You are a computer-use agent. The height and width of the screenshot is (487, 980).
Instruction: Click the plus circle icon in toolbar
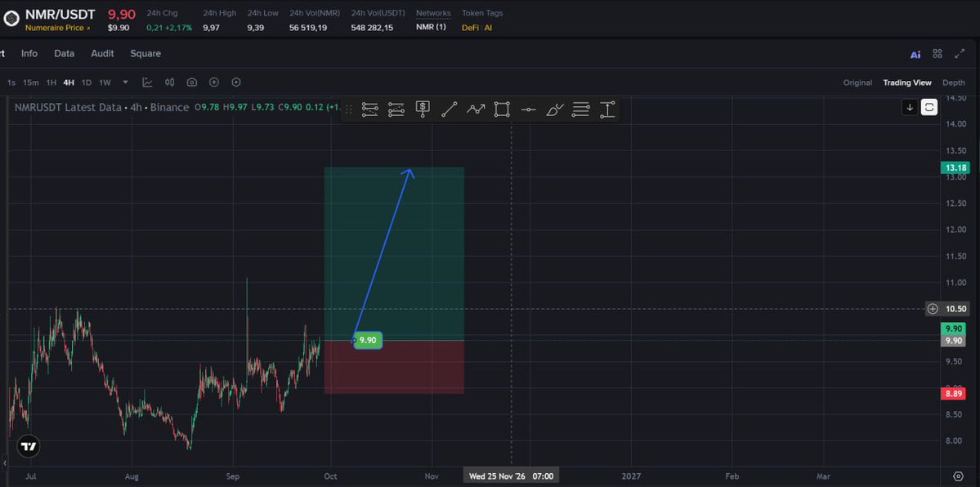point(214,83)
